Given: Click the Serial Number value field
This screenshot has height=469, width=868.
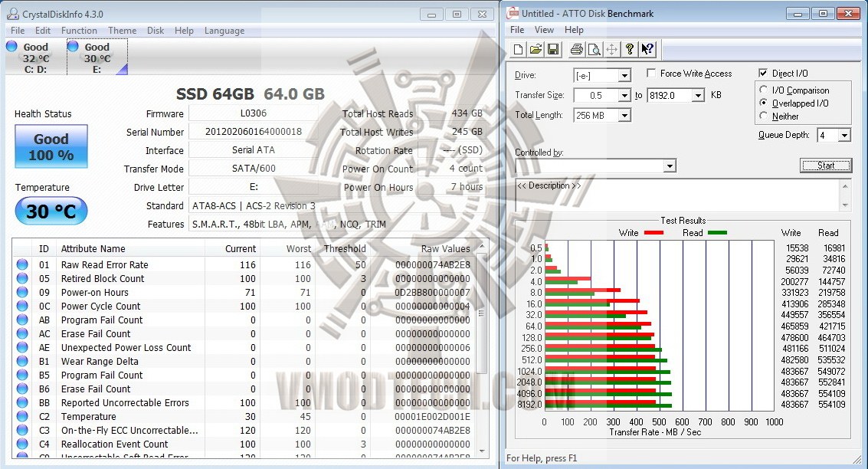Looking at the screenshot, I should point(253,132).
